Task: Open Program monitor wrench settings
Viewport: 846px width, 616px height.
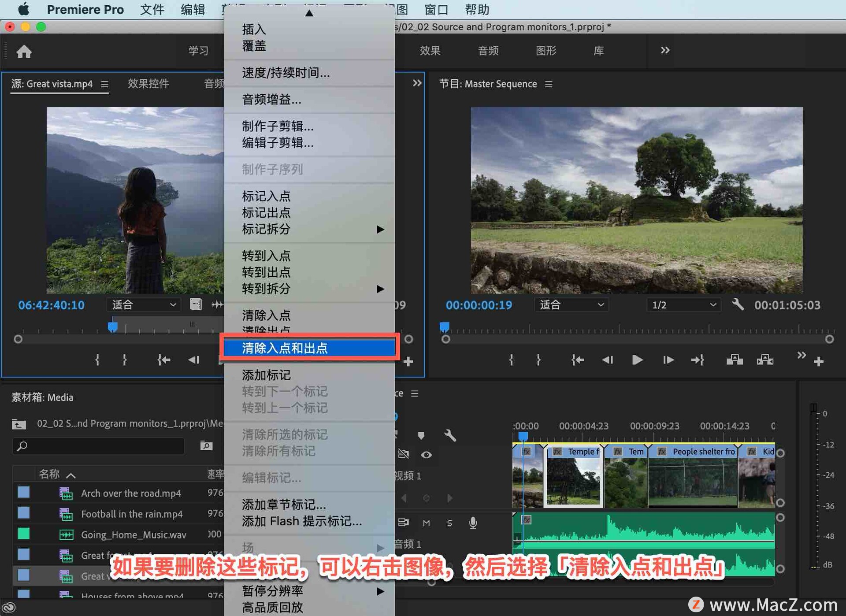Action: pyautogui.click(x=738, y=304)
